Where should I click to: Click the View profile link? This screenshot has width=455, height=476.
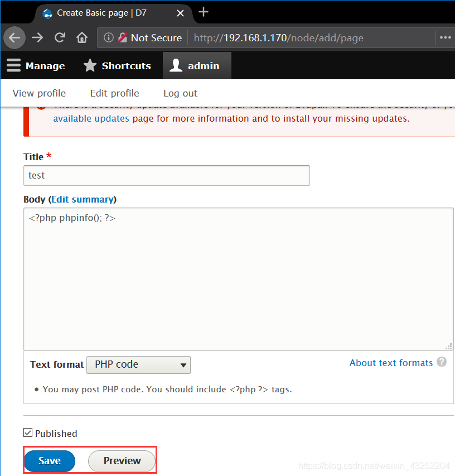(39, 93)
